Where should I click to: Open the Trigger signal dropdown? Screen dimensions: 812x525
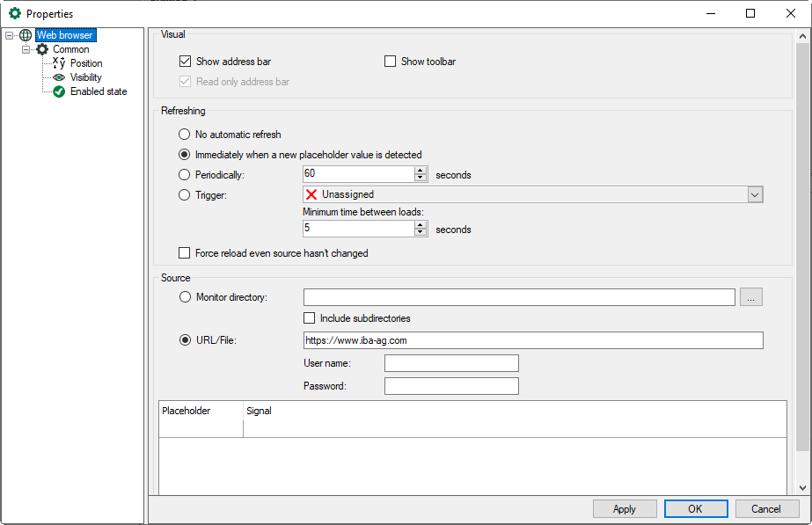tap(754, 194)
